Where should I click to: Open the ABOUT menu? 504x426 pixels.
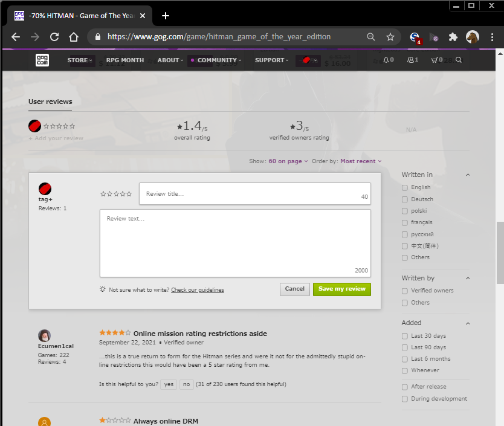point(170,60)
